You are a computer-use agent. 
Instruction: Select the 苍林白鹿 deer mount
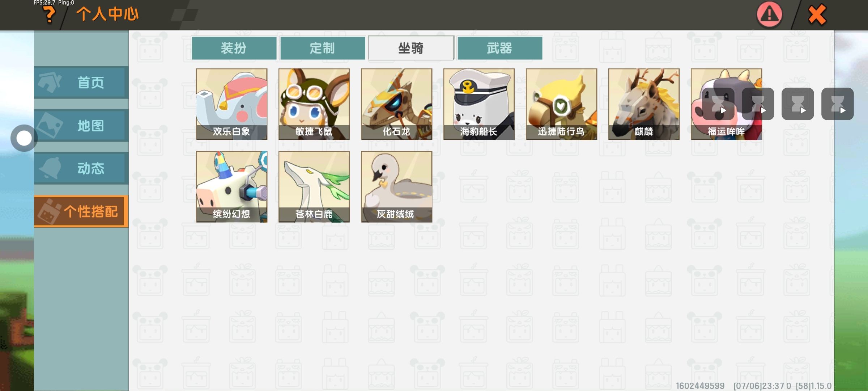(x=314, y=187)
